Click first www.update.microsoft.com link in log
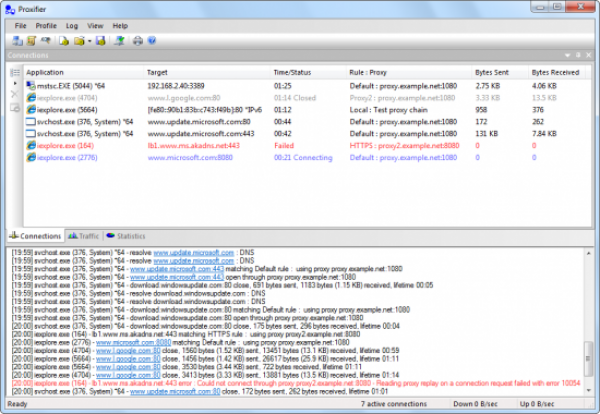Screen dimensions: 600x414 [x=193, y=252]
